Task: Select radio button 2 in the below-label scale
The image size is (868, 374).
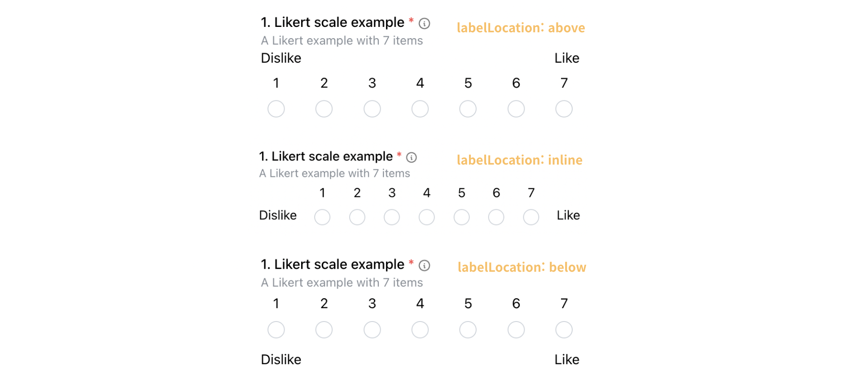Action: 324,330
